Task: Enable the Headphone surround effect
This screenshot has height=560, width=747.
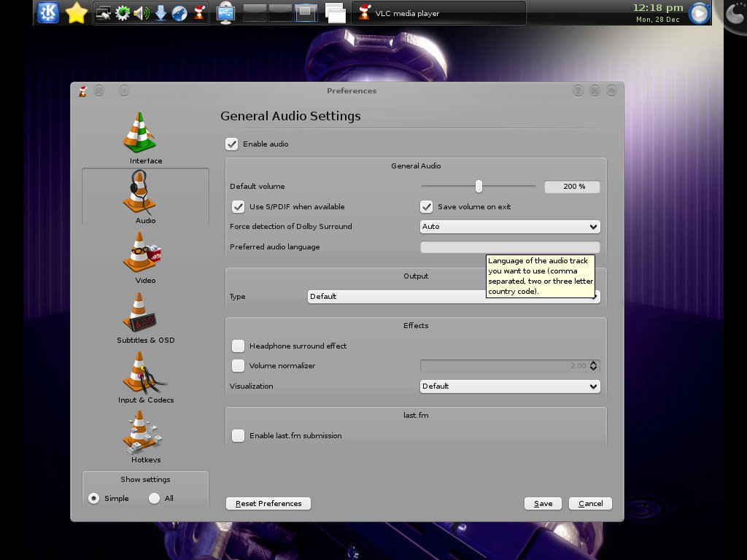Action: [238, 346]
